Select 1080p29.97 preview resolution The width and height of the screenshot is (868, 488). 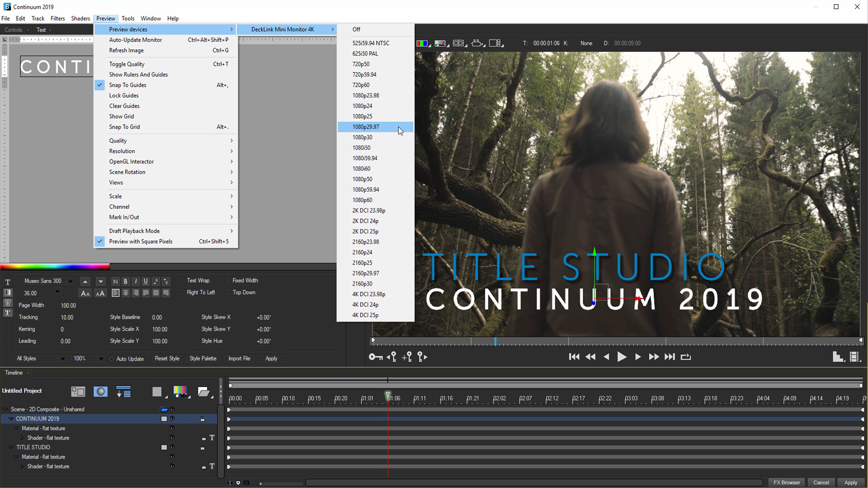tap(366, 127)
